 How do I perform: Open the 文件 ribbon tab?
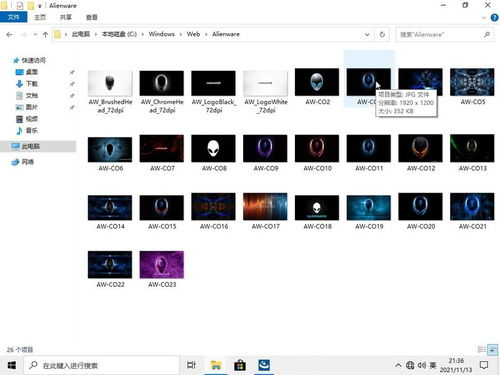(x=14, y=17)
